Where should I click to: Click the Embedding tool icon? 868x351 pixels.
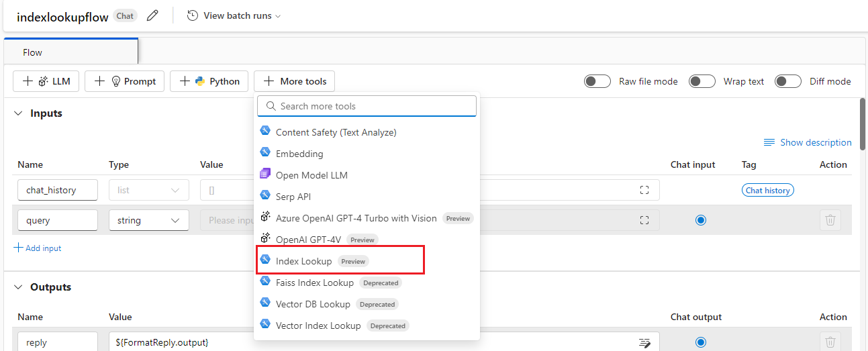point(265,153)
